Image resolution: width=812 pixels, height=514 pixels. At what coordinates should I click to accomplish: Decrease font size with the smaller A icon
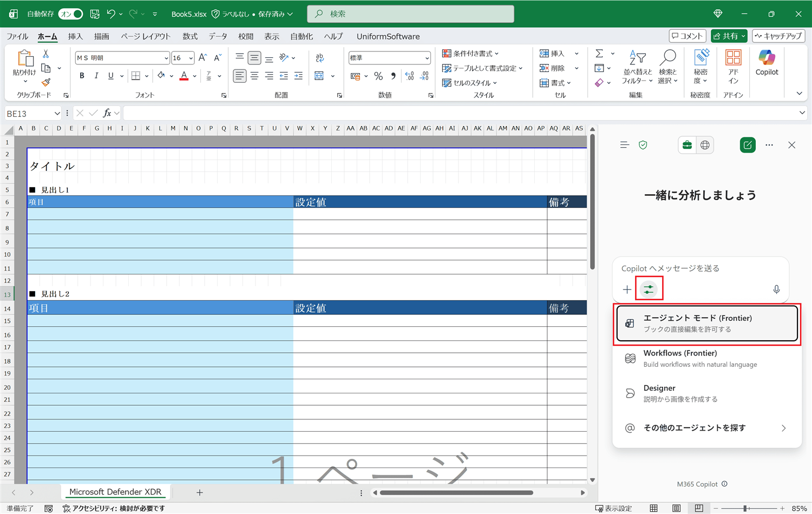[x=218, y=57]
